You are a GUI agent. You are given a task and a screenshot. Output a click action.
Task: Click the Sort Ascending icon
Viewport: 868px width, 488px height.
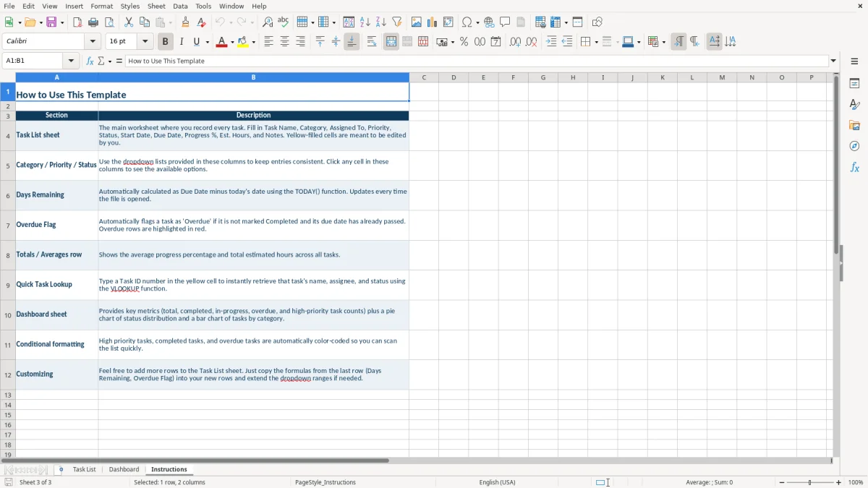click(365, 22)
